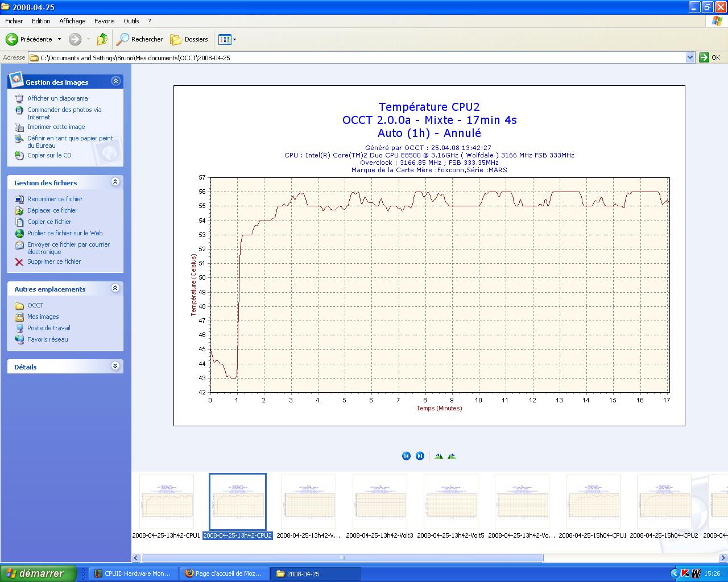Click the Copier sur le CD icon
Viewport: 728px width, 582px height.
tap(19, 155)
